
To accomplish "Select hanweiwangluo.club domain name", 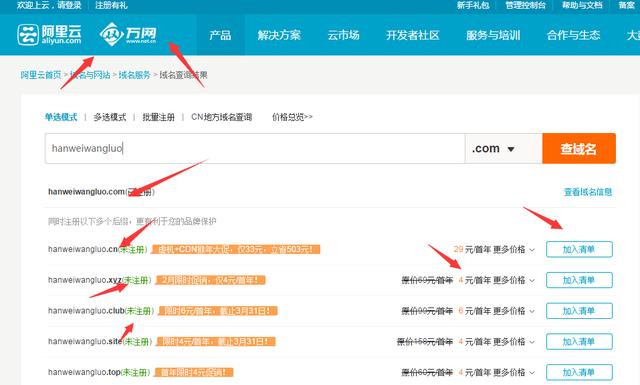I will tap(86, 311).
